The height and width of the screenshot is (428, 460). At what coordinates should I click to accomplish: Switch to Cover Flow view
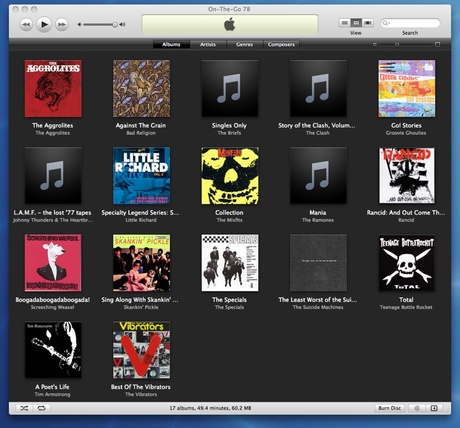click(368, 23)
